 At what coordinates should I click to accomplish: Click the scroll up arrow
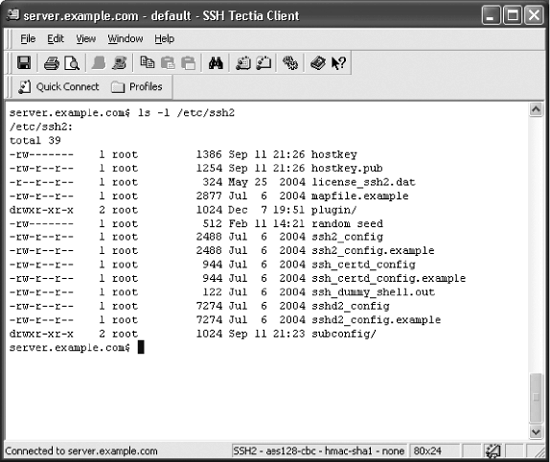[536, 110]
